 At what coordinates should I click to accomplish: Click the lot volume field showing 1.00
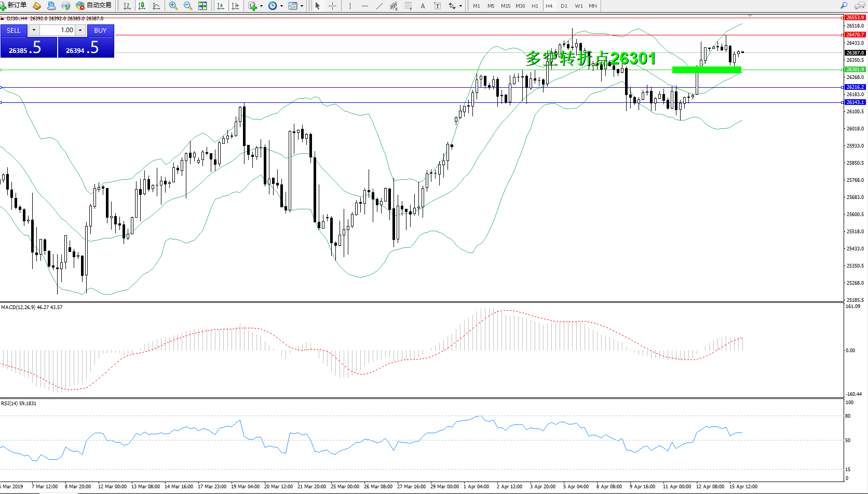coord(58,30)
